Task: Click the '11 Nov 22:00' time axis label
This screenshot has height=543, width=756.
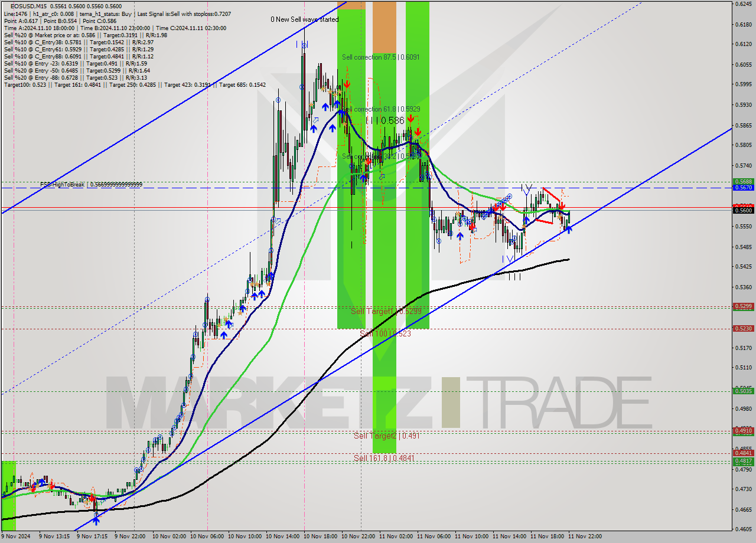Action: (x=585, y=537)
